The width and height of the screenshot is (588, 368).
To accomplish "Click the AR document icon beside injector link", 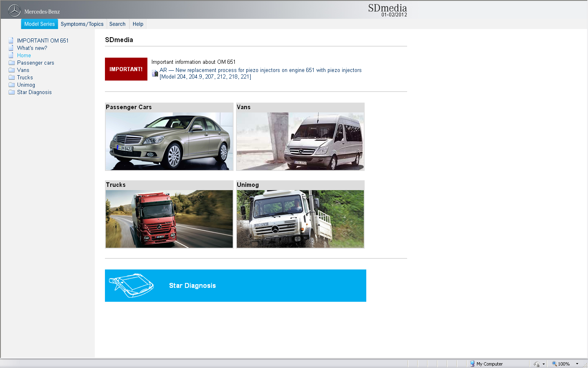I will [x=155, y=73].
